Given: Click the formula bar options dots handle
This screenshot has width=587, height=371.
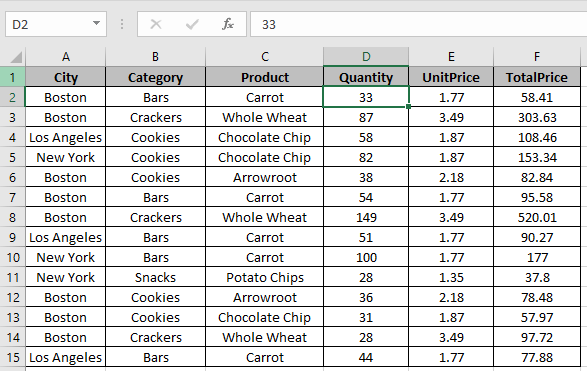Looking at the screenshot, I should (122, 24).
